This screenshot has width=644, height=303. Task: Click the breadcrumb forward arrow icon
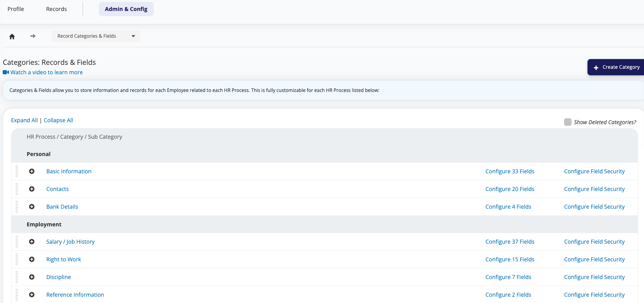click(33, 36)
